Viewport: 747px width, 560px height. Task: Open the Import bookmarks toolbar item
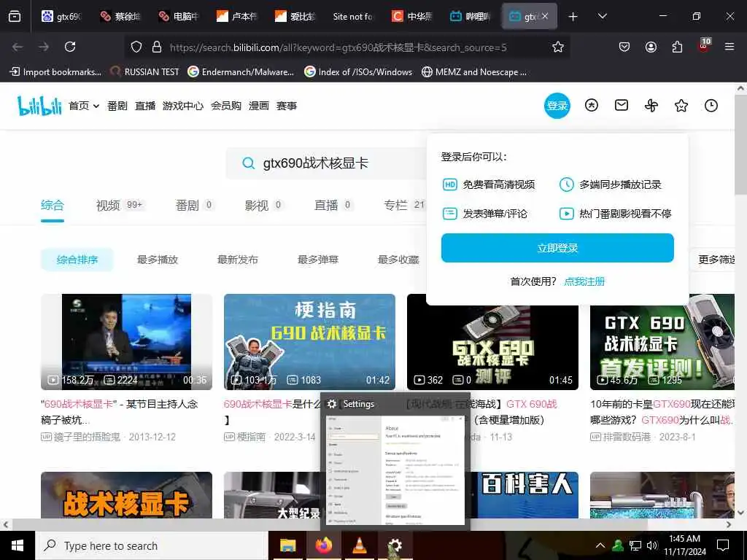pos(55,72)
